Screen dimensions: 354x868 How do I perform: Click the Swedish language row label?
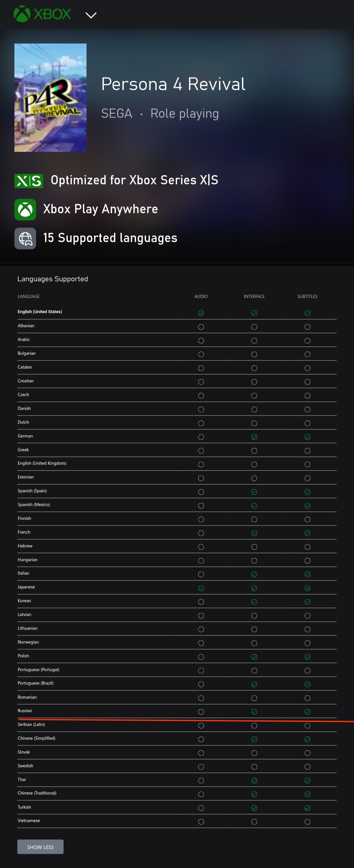coord(25,766)
